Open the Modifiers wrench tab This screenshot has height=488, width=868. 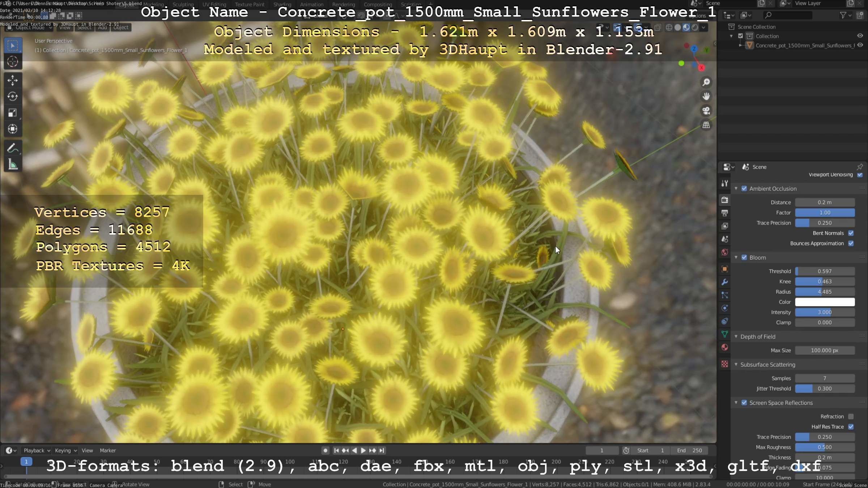[724, 282]
